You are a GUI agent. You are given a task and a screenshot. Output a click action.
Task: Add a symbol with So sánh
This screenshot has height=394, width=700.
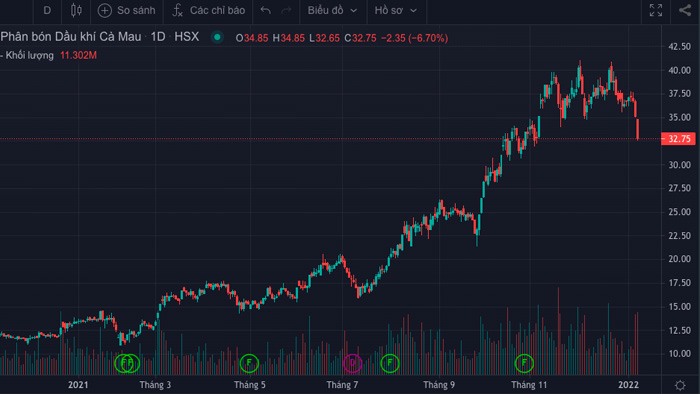pyautogui.click(x=127, y=10)
